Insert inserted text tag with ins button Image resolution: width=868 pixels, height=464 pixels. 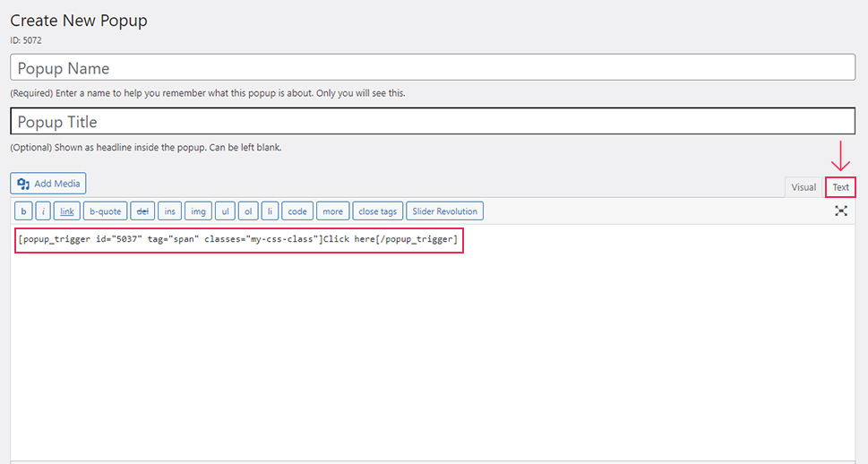[170, 211]
